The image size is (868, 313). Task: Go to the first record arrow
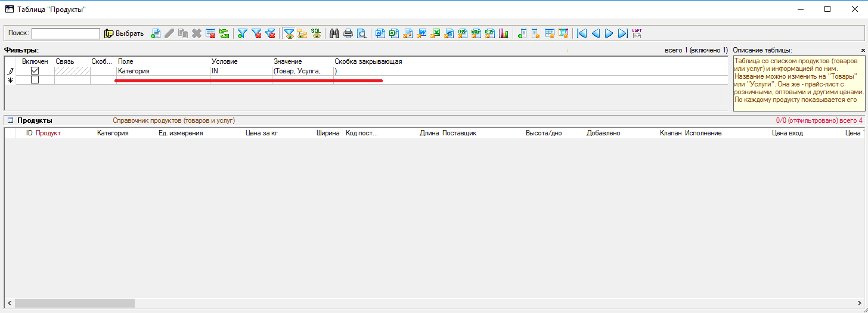[582, 33]
